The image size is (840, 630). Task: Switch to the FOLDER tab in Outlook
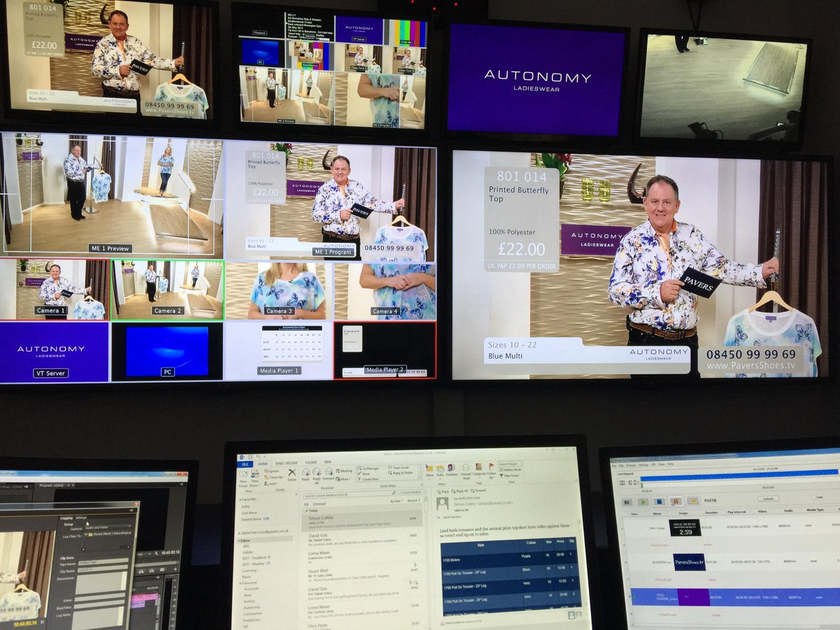click(310, 463)
